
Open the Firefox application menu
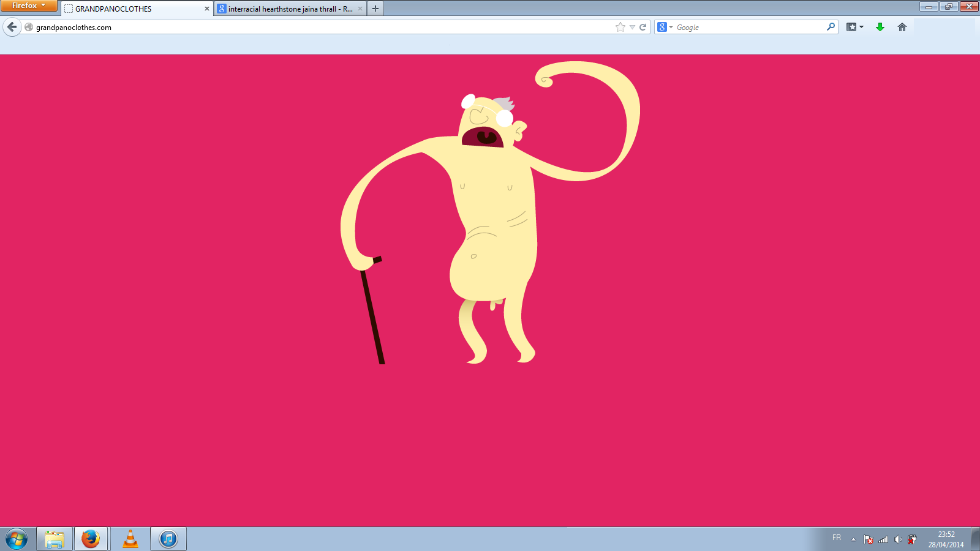tap(29, 6)
